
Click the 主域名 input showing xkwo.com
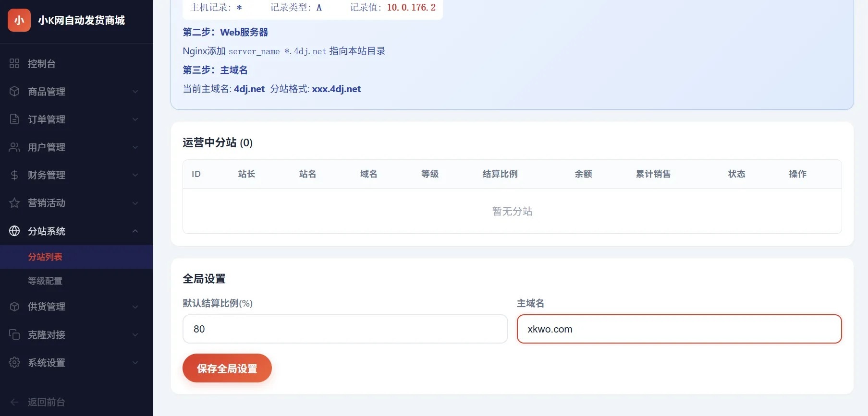click(678, 329)
